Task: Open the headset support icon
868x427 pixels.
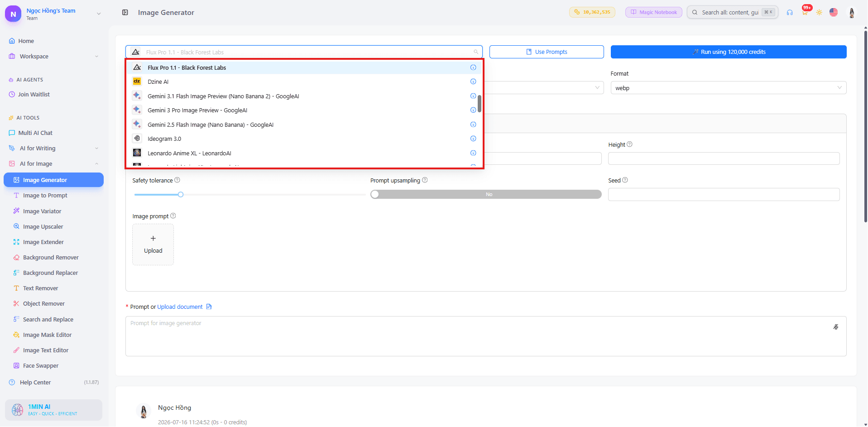Action: click(x=790, y=12)
